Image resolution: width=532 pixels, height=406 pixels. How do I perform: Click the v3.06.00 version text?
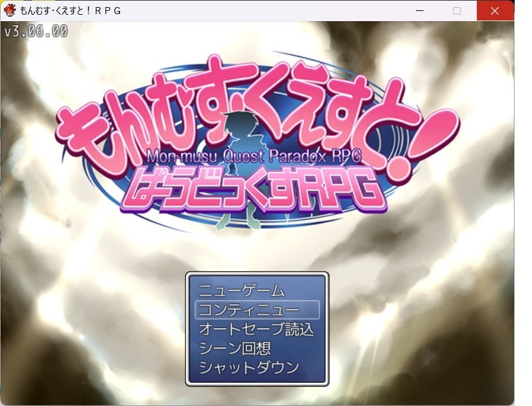point(36,31)
